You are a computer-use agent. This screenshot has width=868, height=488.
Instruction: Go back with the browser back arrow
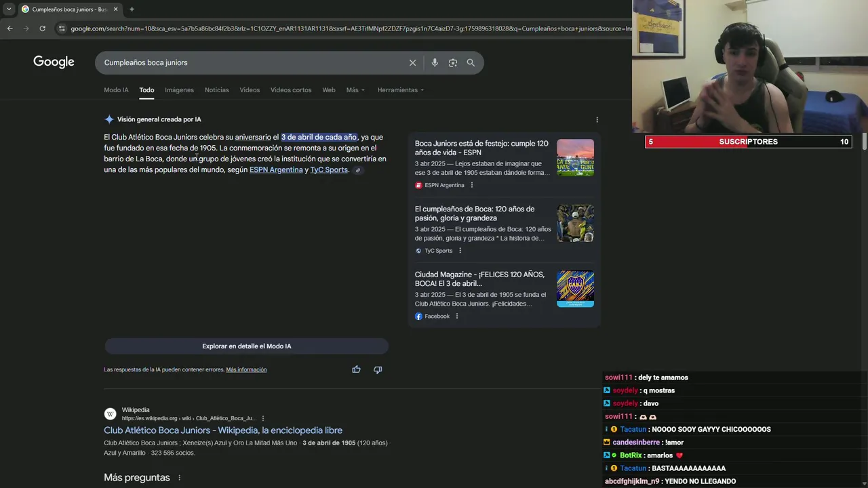point(9,28)
